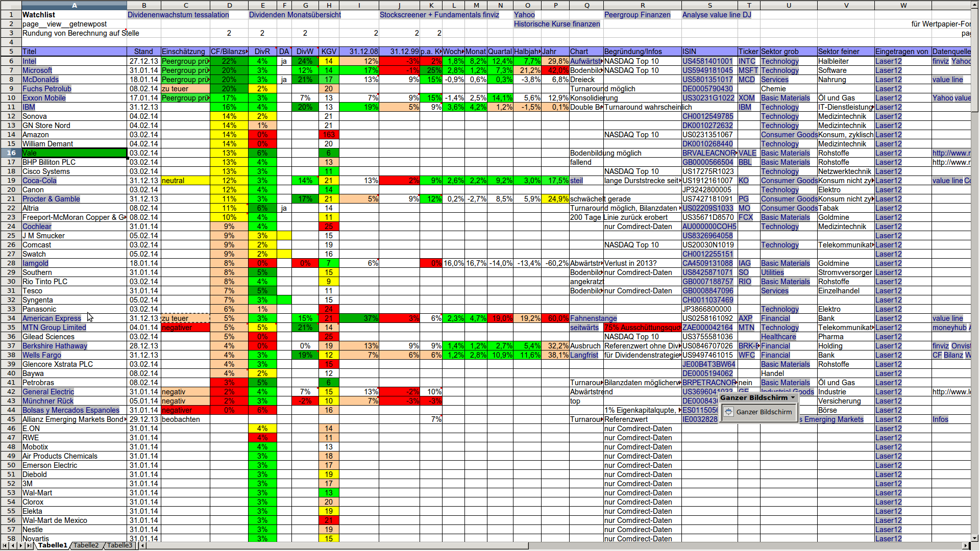Click horizontal scrollbar right arrow
This screenshot has width=980, height=551.
[x=966, y=545]
